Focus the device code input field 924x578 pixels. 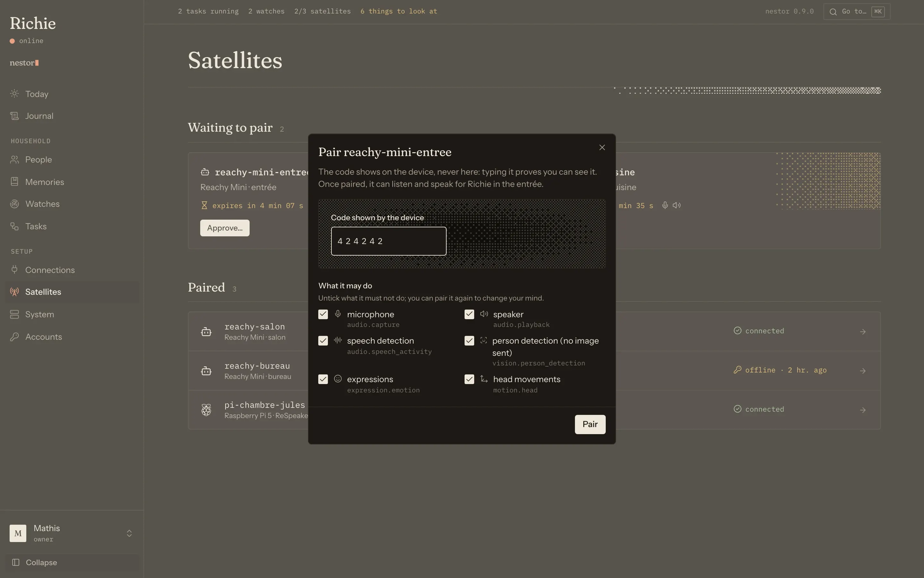tap(388, 241)
